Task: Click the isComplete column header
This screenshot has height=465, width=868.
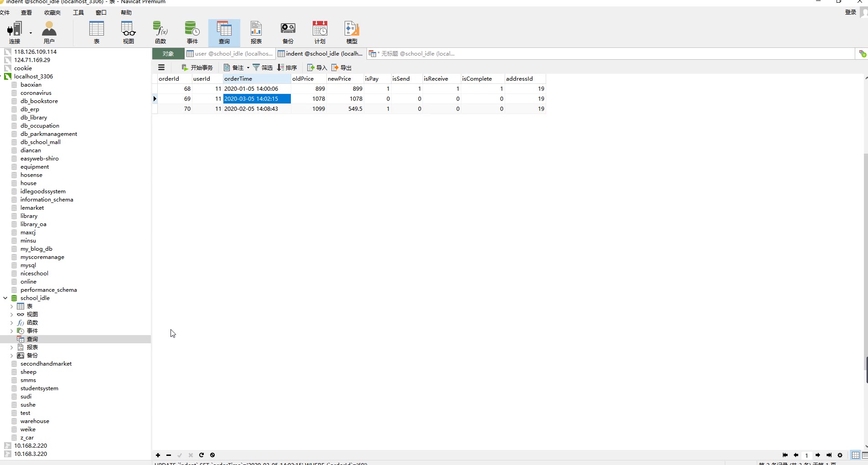Action: point(482,79)
